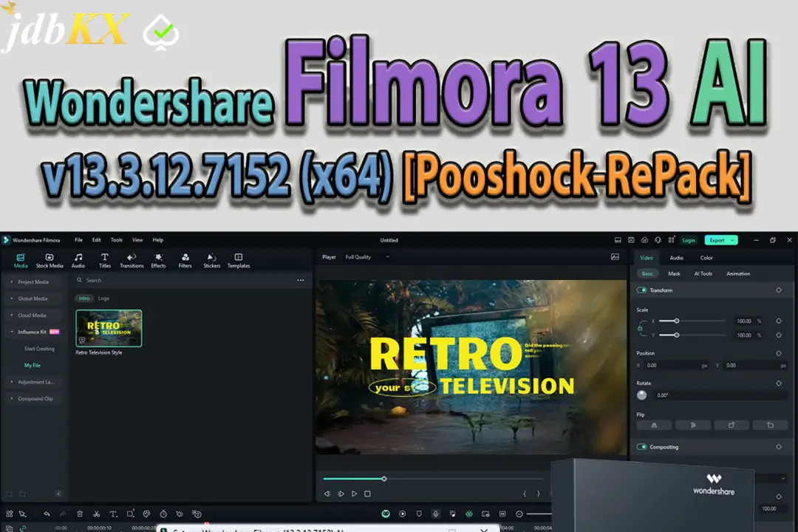Viewport: 798px width, 532px height.
Task: Select Start Creating under Influence Kit
Action: point(39,349)
